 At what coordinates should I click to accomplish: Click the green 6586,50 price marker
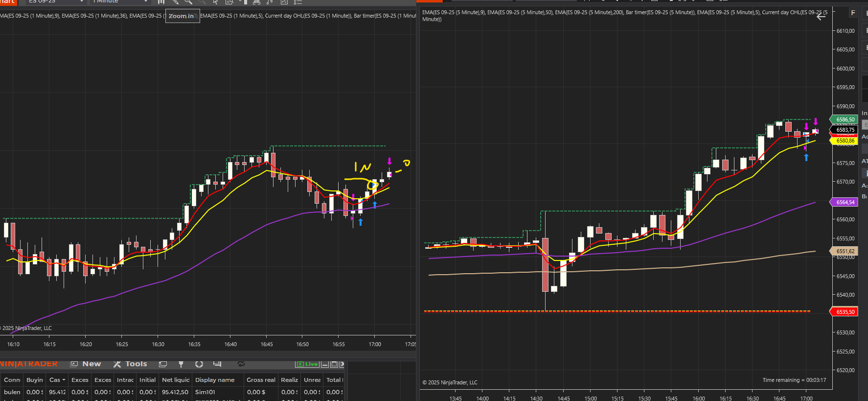[x=844, y=119]
